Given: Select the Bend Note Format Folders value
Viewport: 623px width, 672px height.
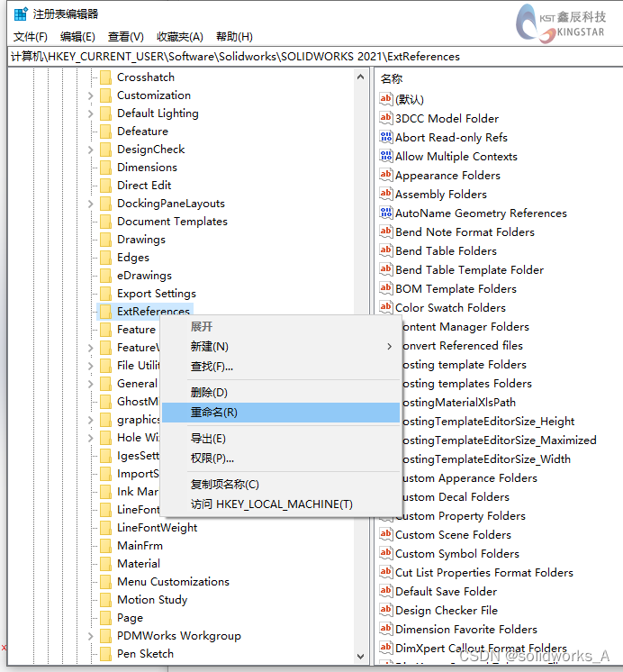Looking at the screenshot, I should coord(465,232).
